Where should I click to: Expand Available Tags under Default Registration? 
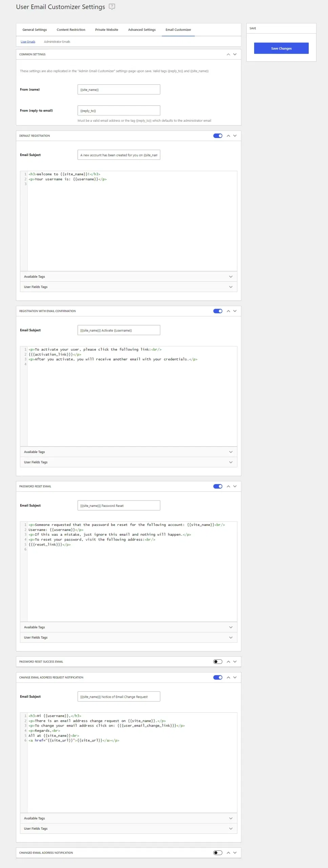click(128, 277)
